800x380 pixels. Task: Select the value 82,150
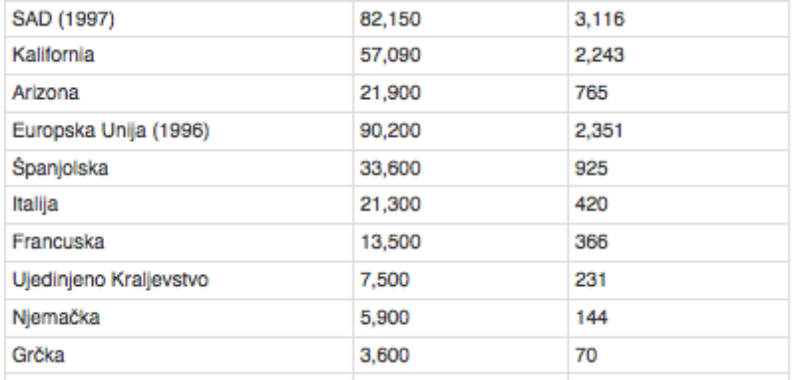tap(390, 19)
